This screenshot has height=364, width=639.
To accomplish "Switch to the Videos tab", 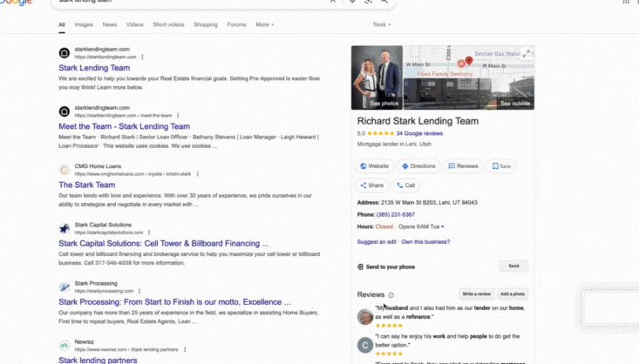I will tap(135, 25).
